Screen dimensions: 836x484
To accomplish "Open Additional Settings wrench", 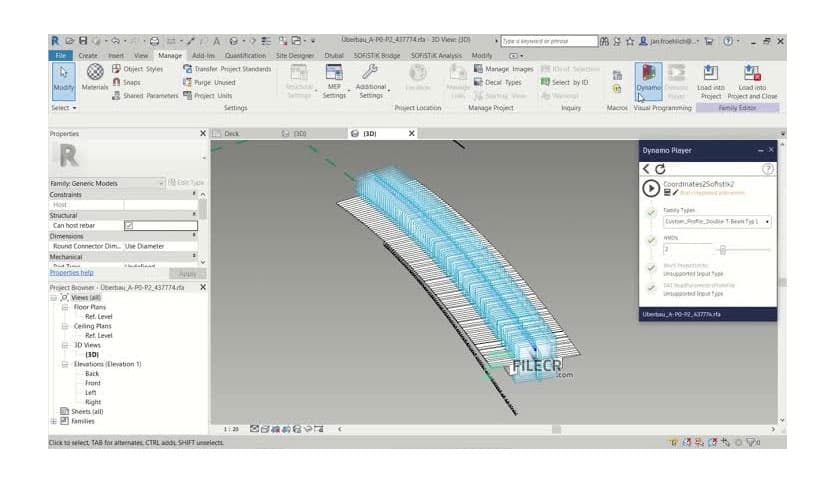I will click(x=371, y=82).
